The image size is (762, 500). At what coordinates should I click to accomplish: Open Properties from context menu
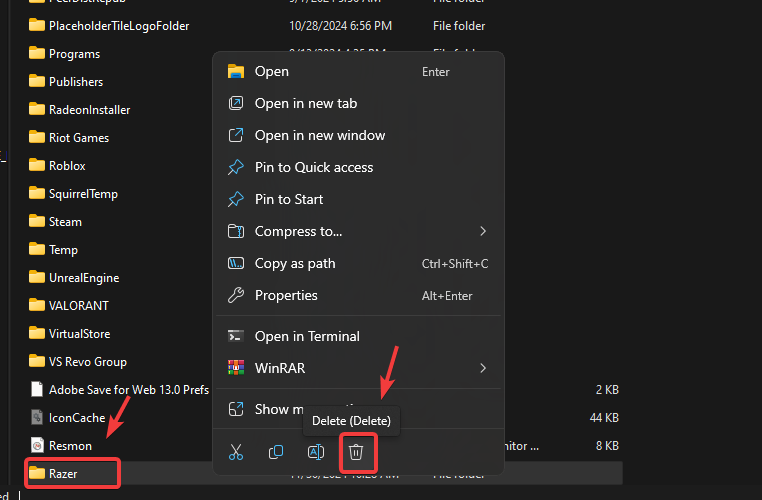(x=286, y=295)
